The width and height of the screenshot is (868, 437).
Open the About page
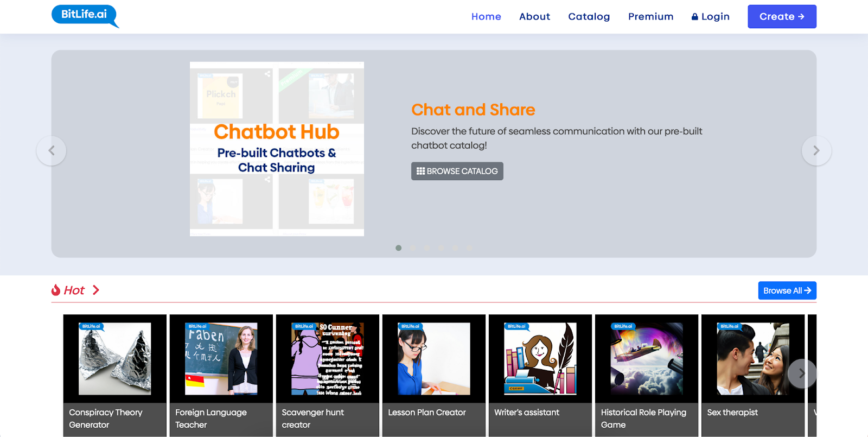pos(534,17)
